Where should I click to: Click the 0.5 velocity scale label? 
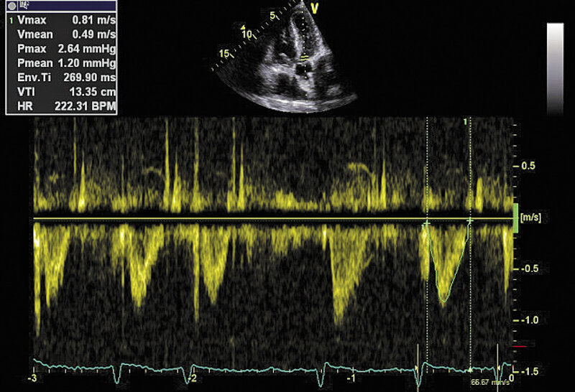[528, 166]
